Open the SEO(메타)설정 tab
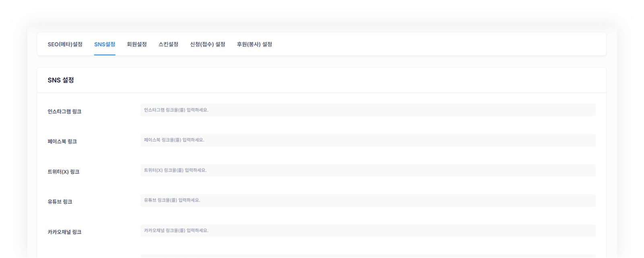 [65, 44]
